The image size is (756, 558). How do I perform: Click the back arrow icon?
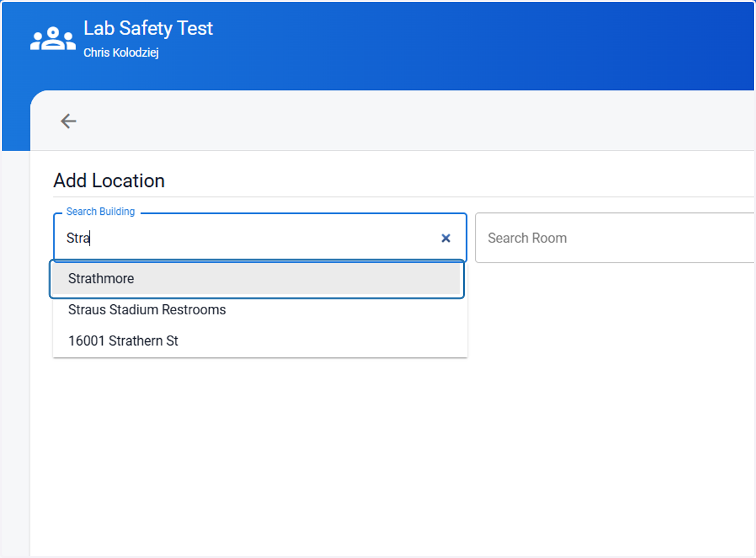click(x=68, y=121)
